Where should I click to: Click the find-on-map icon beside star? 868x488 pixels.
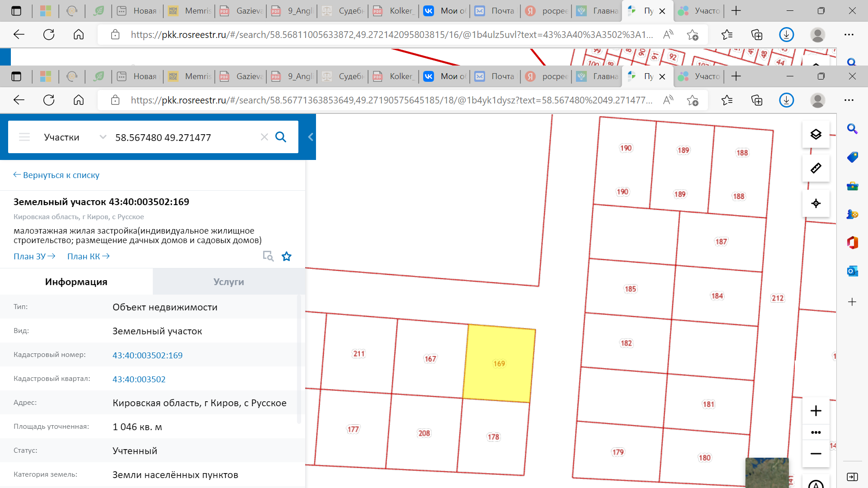pyautogui.click(x=268, y=256)
